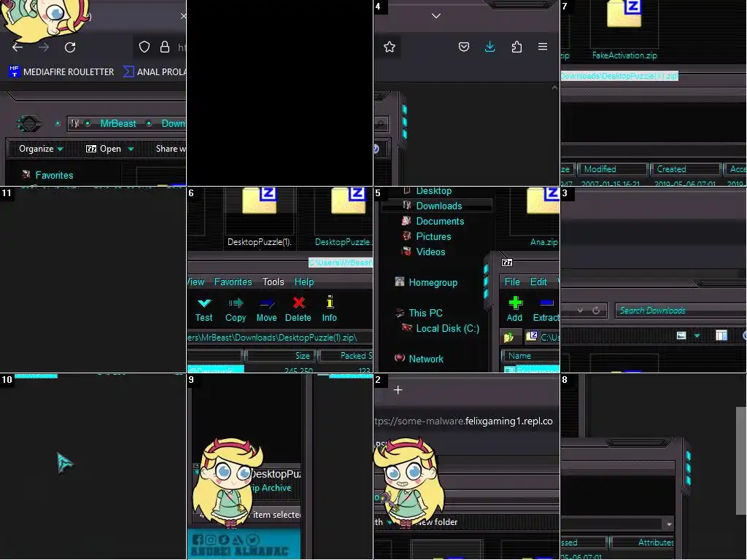Sort by the Attributes column header
Image resolution: width=747 pixels, height=560 pixels.
pos(643,542)
